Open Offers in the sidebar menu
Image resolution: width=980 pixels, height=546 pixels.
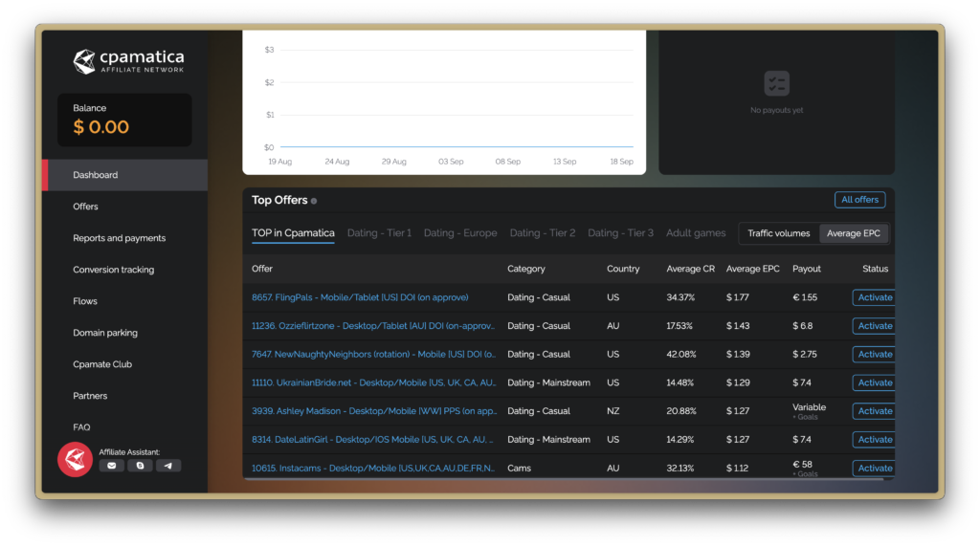point(85,207)
